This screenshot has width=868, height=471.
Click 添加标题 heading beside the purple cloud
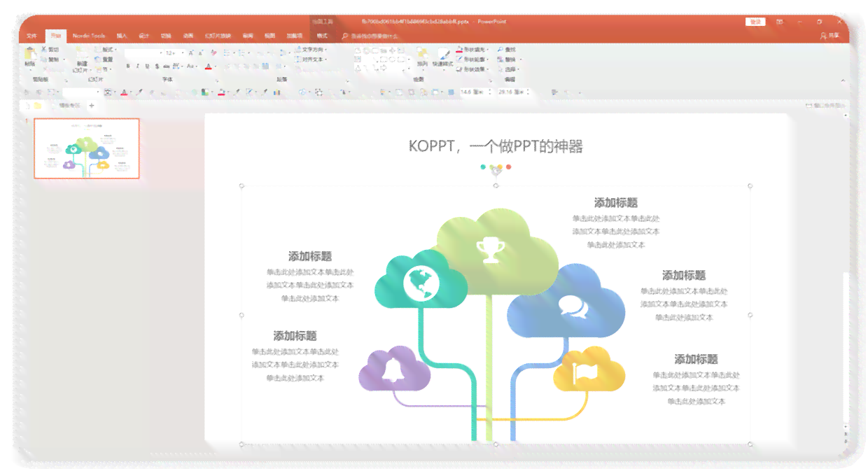[x=295, y=336]
